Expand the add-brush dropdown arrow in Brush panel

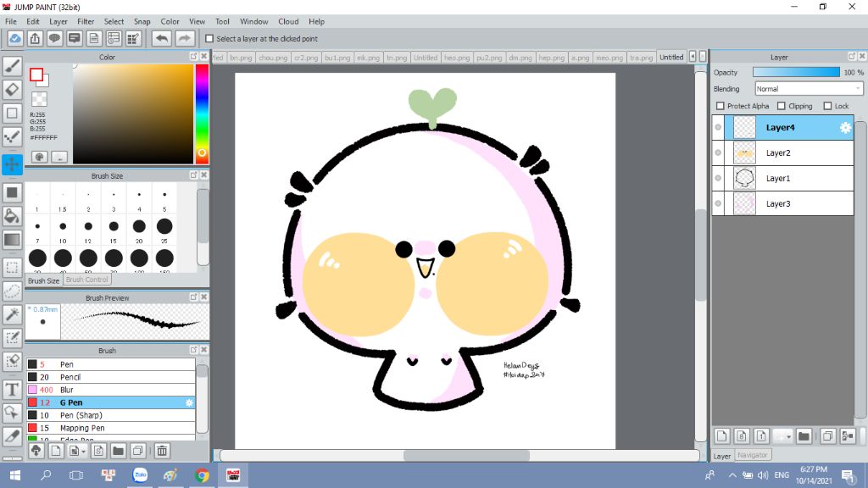[x=82, y=451]
